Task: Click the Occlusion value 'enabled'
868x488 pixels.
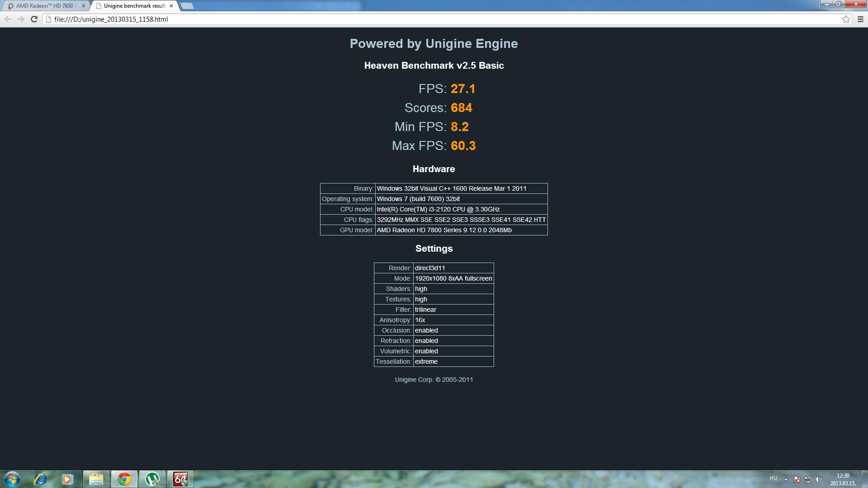Action: click(x=453, y=330)
